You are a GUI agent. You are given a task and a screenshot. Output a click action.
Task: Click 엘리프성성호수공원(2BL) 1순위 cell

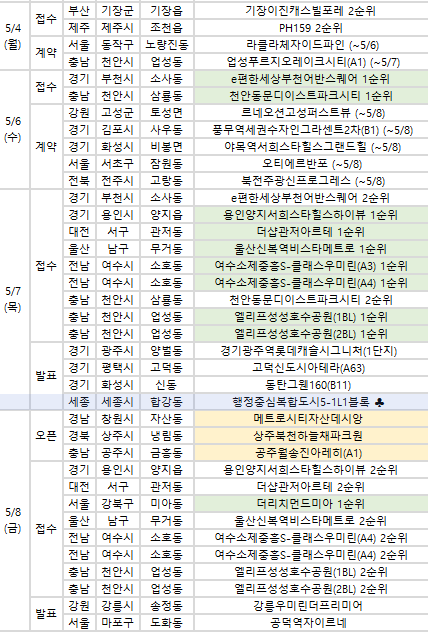[x=311, y=334]
